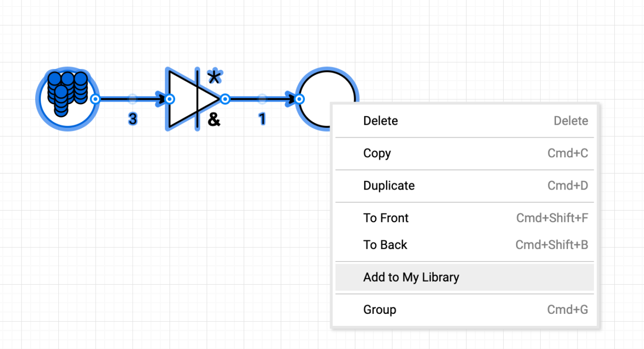Image resolution: width=644 pixels, height=349 pixels.
Task: Click the midpoint handle of the right connection
Action: 262,99
